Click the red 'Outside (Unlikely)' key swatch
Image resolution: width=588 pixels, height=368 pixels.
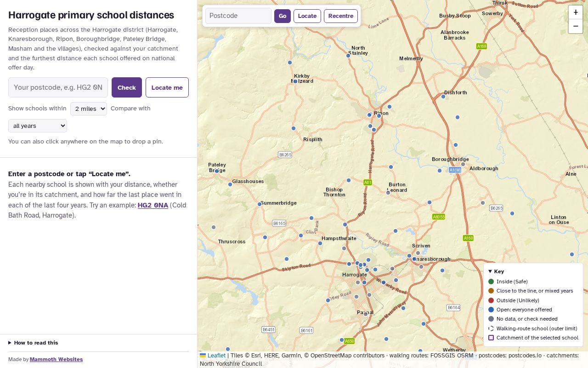coord(491,300)
